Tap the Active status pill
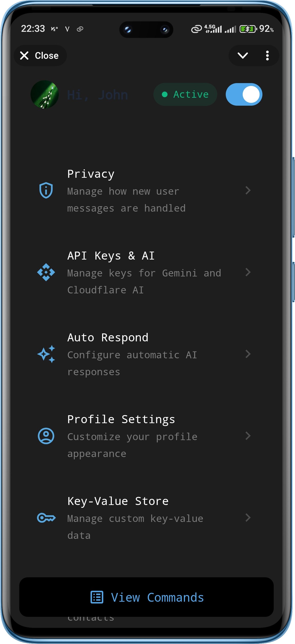Screen dimensions: 295x644 (x=185, y=94)
